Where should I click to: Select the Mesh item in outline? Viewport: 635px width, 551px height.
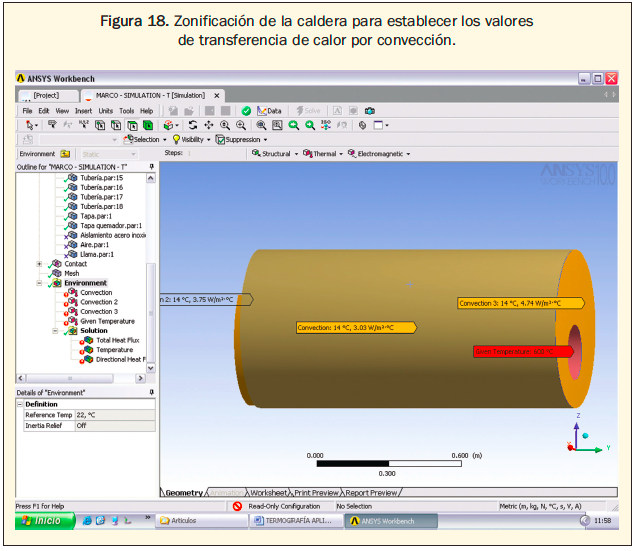tap(71, 273)
